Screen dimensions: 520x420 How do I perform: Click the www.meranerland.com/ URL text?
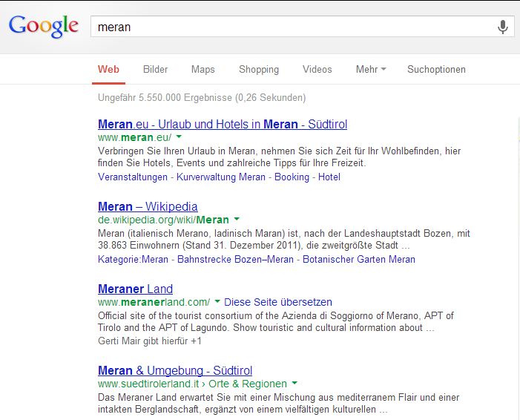tap(154, 302)
